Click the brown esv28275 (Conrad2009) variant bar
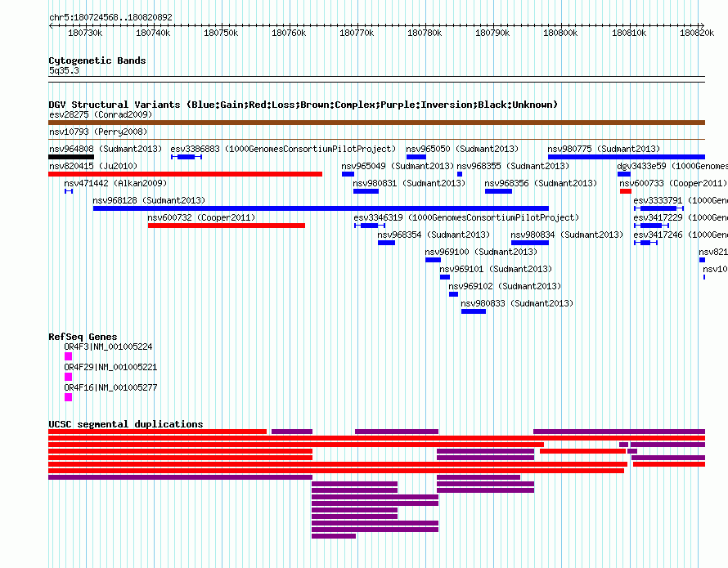 click(376, 123)
